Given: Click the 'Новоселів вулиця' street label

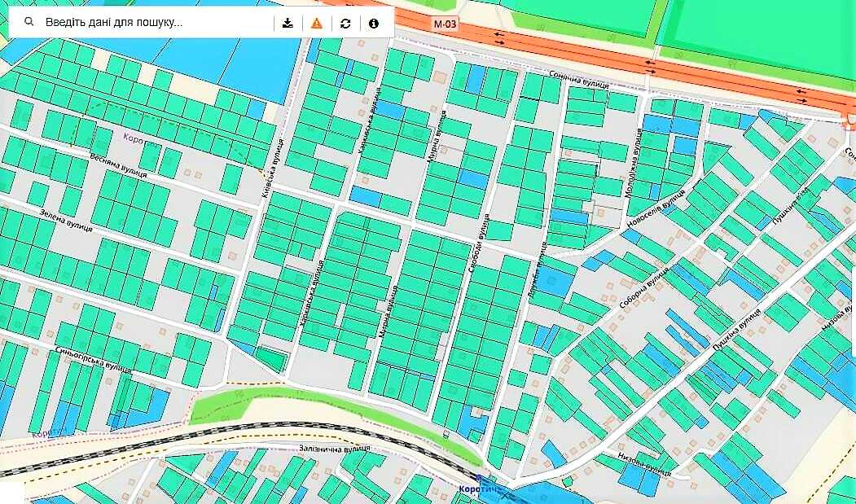Looking at the screenshot, I should (x=656, y=210).
